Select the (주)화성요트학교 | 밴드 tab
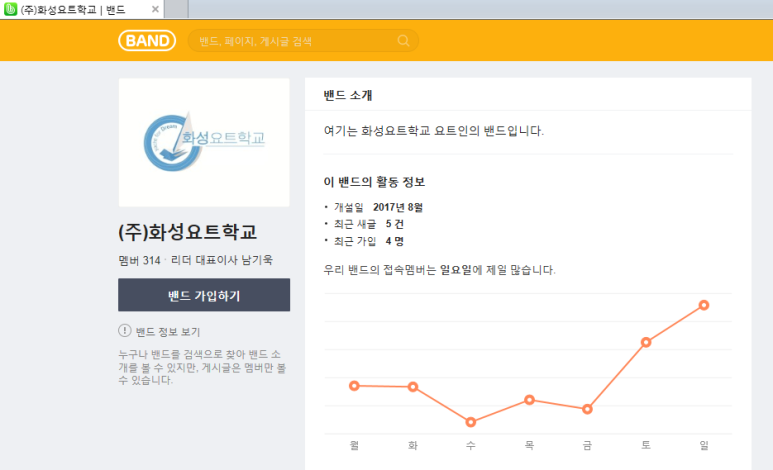Viewport: 773px width, 470px height. (81, 9)
